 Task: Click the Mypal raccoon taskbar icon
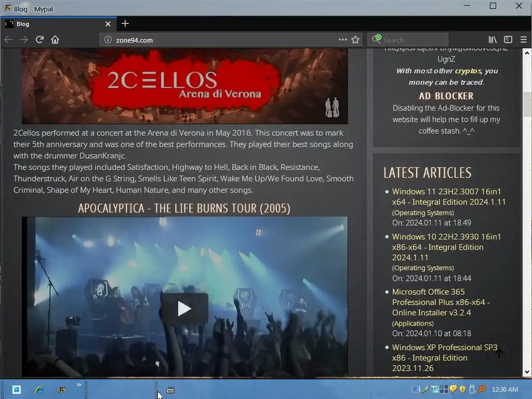coord(61,390)
